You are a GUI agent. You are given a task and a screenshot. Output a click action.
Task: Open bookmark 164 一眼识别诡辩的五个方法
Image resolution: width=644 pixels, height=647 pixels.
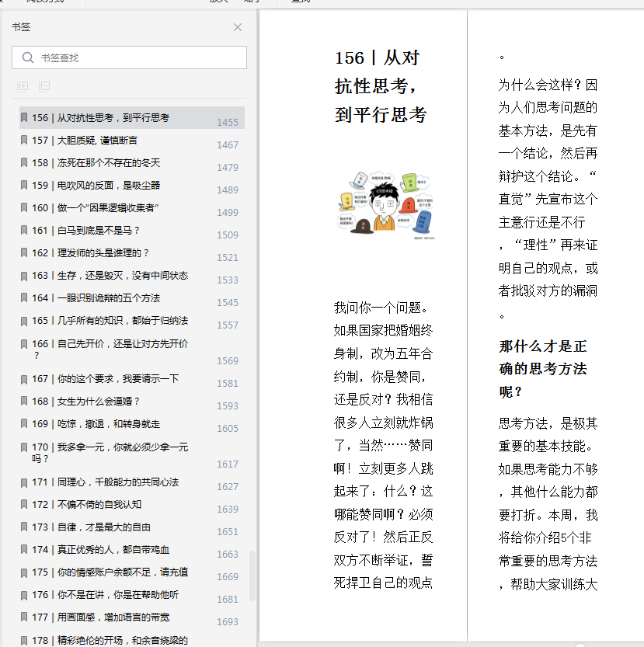(x=96, y=298)
